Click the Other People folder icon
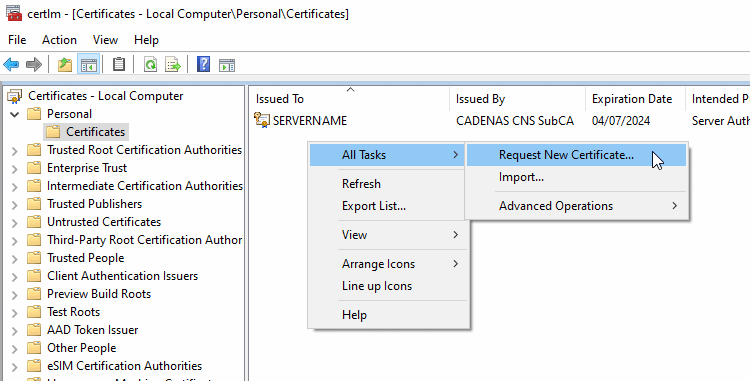This screenshot has height=381, width=750. 34,348
